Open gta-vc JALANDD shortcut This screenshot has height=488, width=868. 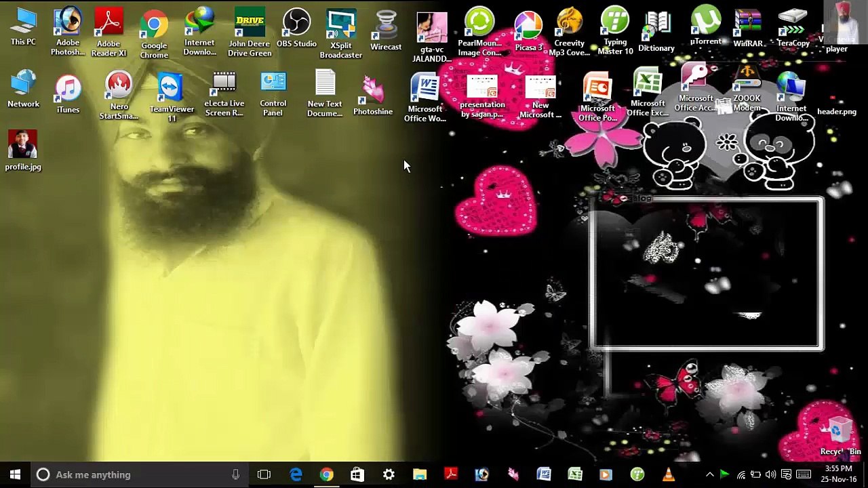tap(432, 37)
